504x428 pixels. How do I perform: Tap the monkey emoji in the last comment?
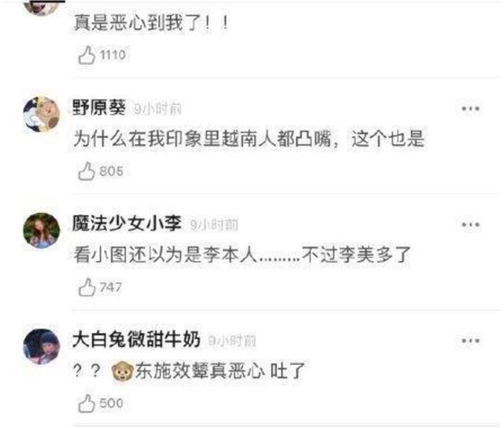point(122,371)
